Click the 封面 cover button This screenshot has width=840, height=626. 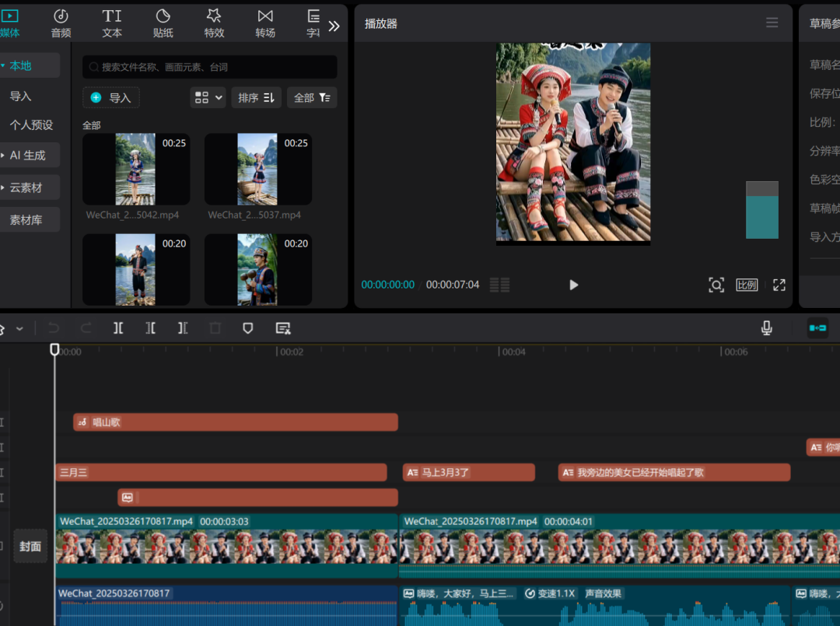tap(30, 546)
